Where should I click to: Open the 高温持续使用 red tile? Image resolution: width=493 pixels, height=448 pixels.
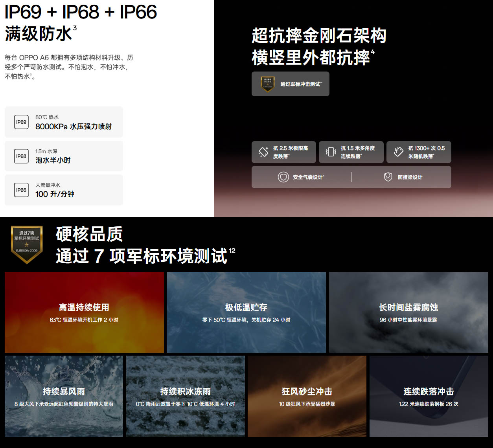(x=84, y=312)
